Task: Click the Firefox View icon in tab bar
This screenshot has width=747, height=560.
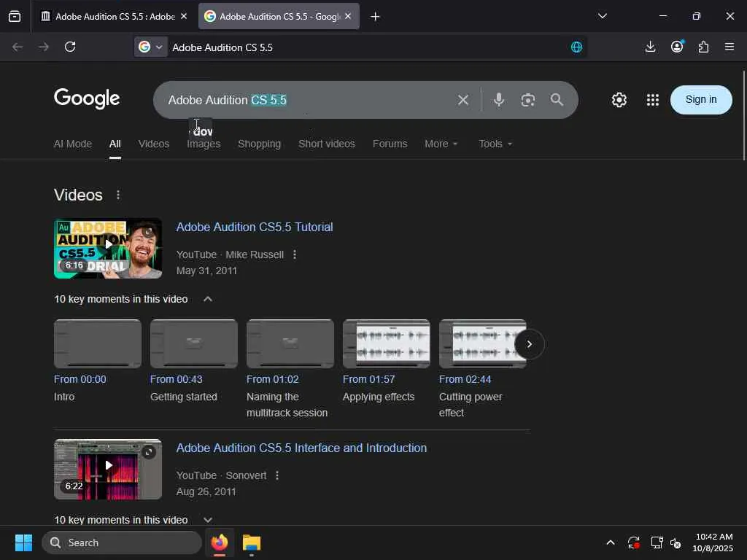Action: coord(15,17)
